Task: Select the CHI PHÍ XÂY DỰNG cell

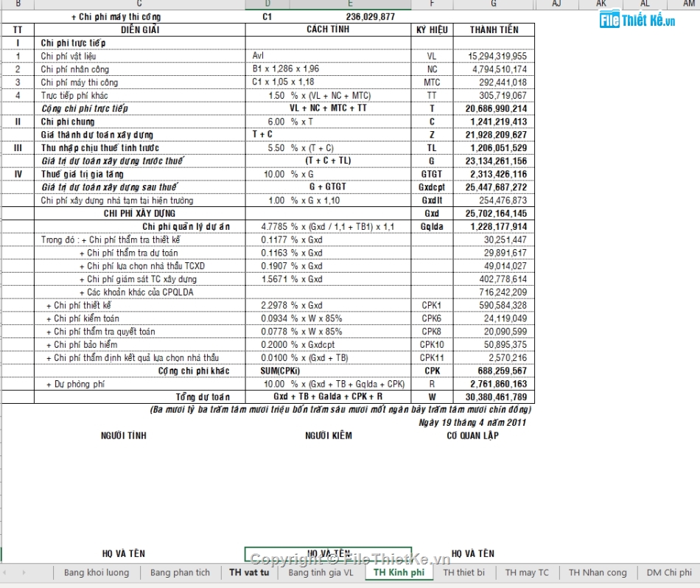Action: click(140, 214)
